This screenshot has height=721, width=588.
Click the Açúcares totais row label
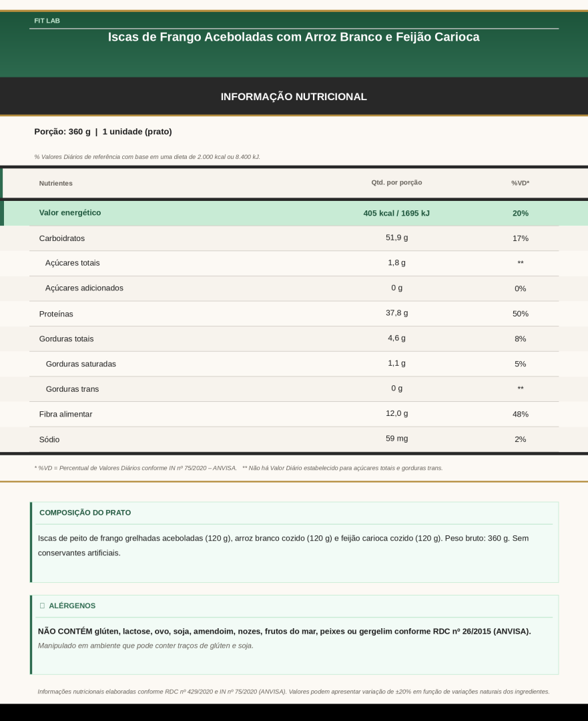click(72, 263)
